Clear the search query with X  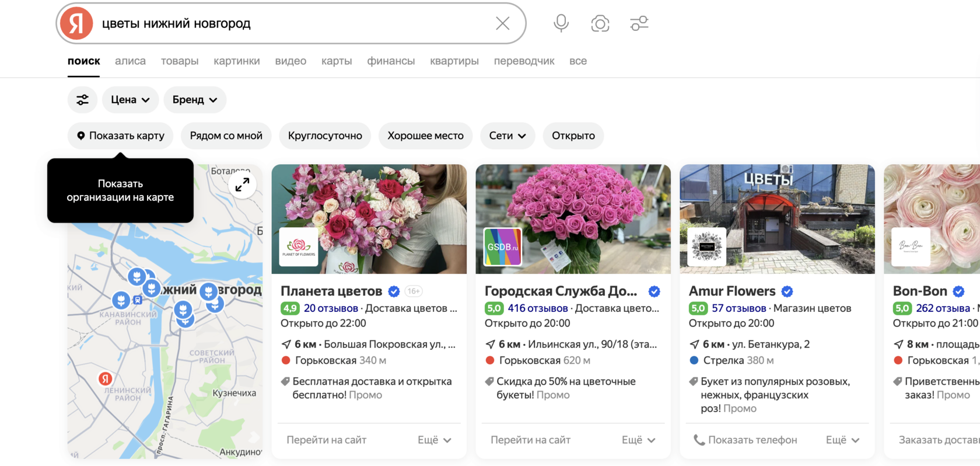click(x=502, y=23)
